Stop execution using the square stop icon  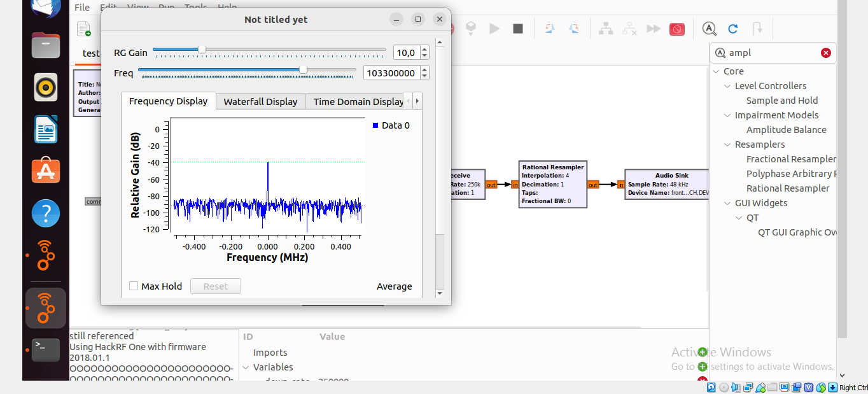517,28
